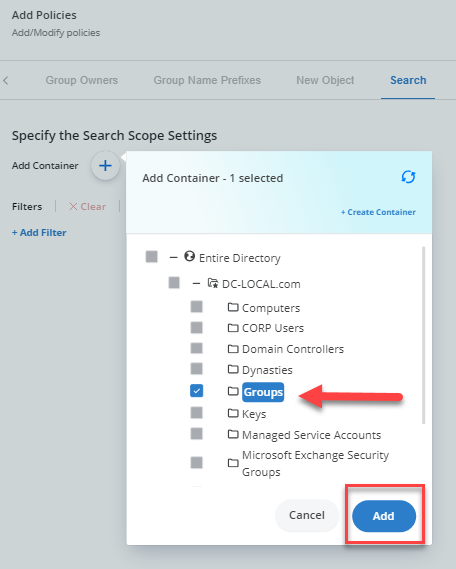Click the plus icon beside Add Container
Viewport: 456px width, 569px height.
point(105,166)
